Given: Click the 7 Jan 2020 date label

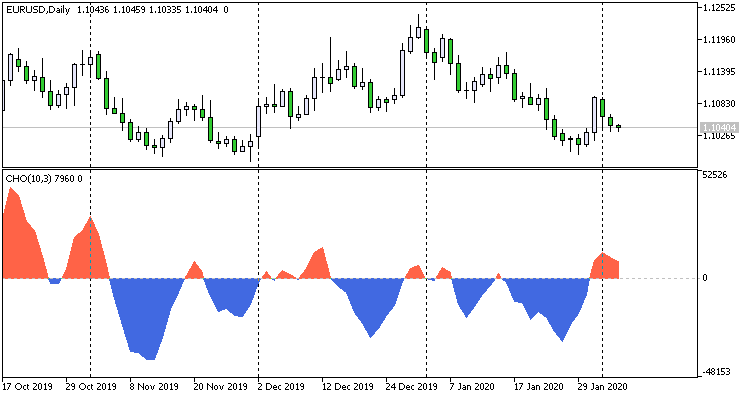Looking at the screenshot, I should [x=472, y=386].
